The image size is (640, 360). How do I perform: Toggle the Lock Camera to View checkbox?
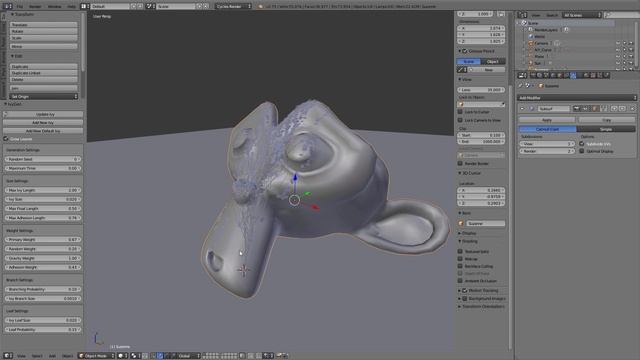pos(460,120)
